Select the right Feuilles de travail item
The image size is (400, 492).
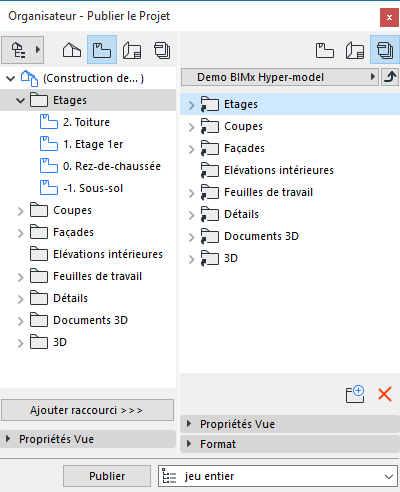click(x=268, y=192)
